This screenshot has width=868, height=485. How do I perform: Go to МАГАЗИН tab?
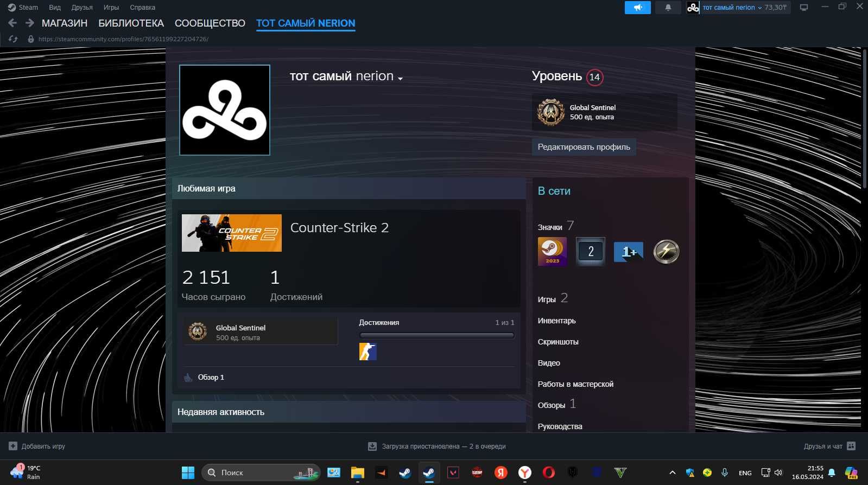(x=65, y=23)
